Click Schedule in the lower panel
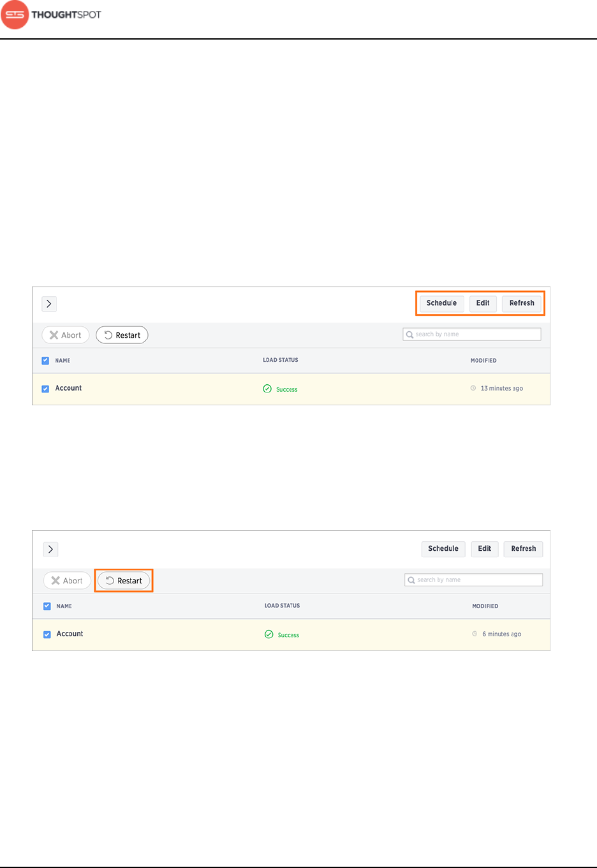The width and height of the screenshot is (597, 868). 443,549
